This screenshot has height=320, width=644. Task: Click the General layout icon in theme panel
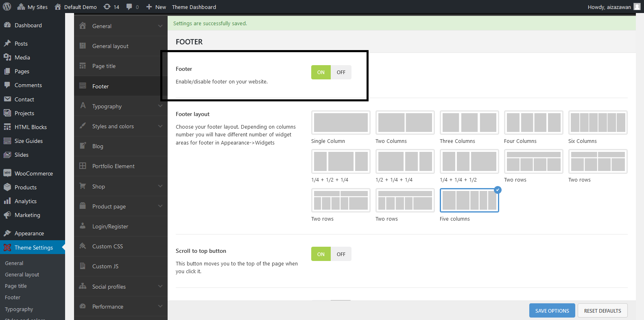[83, 46]
